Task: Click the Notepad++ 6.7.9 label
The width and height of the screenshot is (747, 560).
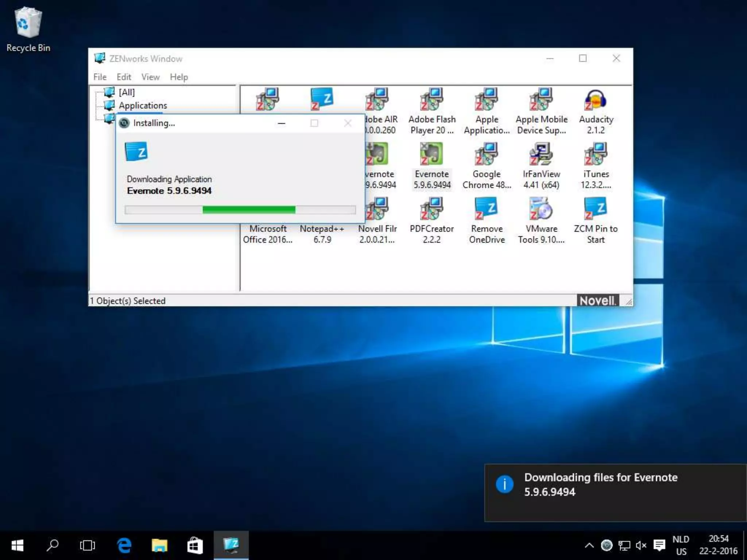Action: pos(322,234)
